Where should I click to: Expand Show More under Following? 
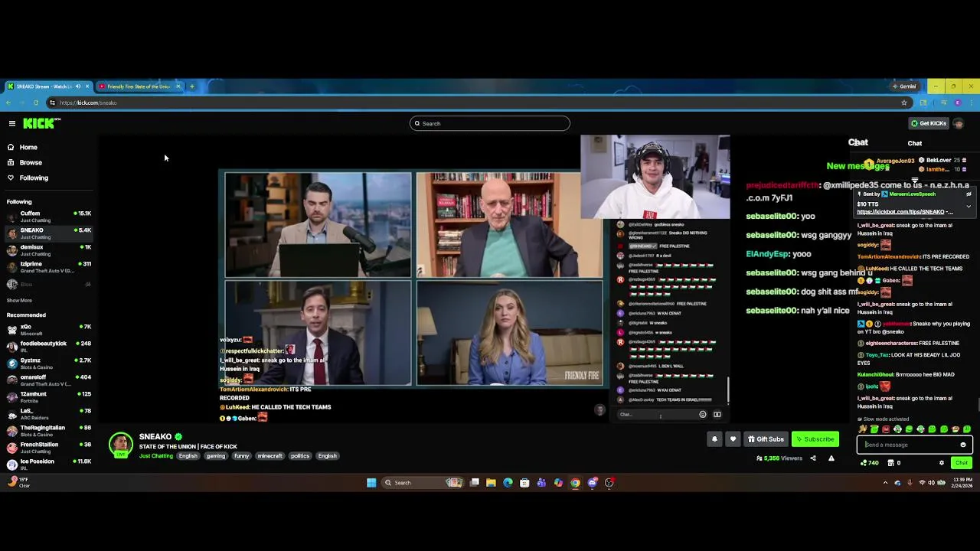click(19, 301)
